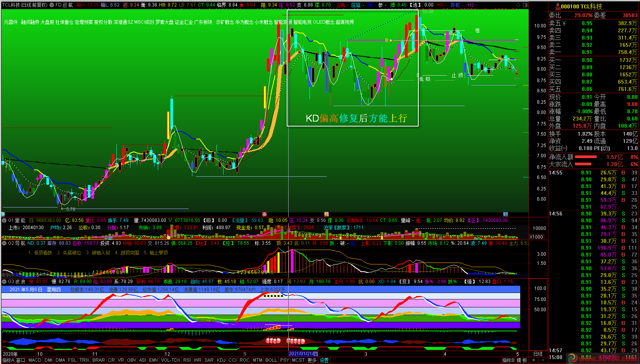This screenshot has height=364, width=640.
Task: Switch to the DMA indicator tab
Action: click(60, 360)
